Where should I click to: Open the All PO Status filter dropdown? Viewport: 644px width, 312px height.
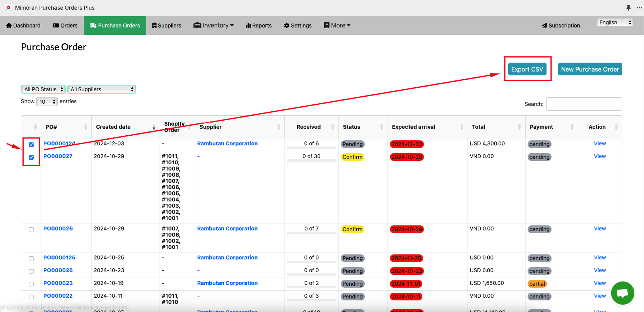coord(43,89)
